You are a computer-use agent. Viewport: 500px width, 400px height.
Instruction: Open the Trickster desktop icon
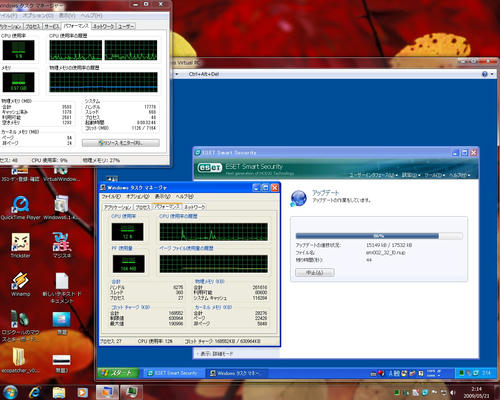point(21,246)
